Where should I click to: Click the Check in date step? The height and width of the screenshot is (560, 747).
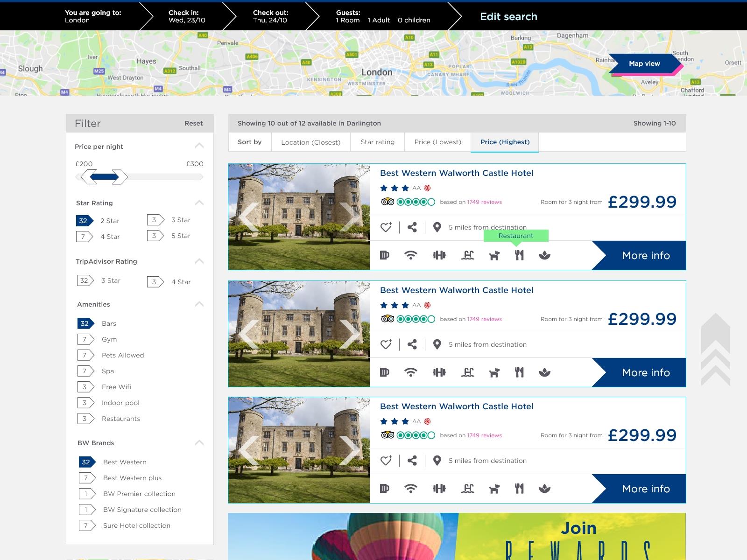pos(187,16)
